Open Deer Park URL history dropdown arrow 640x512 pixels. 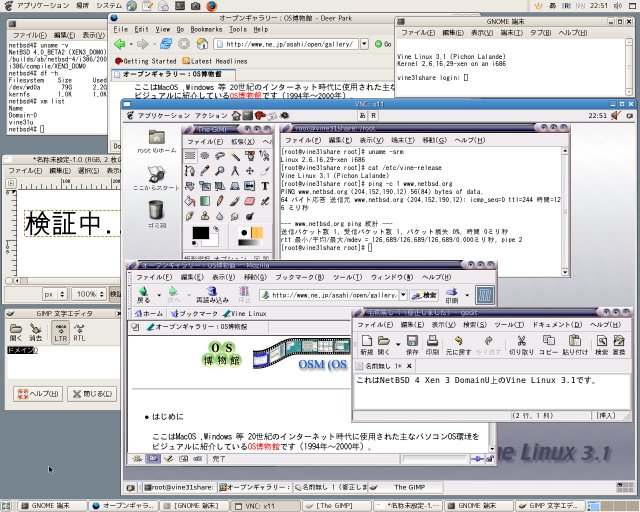(x=364, y=44)
